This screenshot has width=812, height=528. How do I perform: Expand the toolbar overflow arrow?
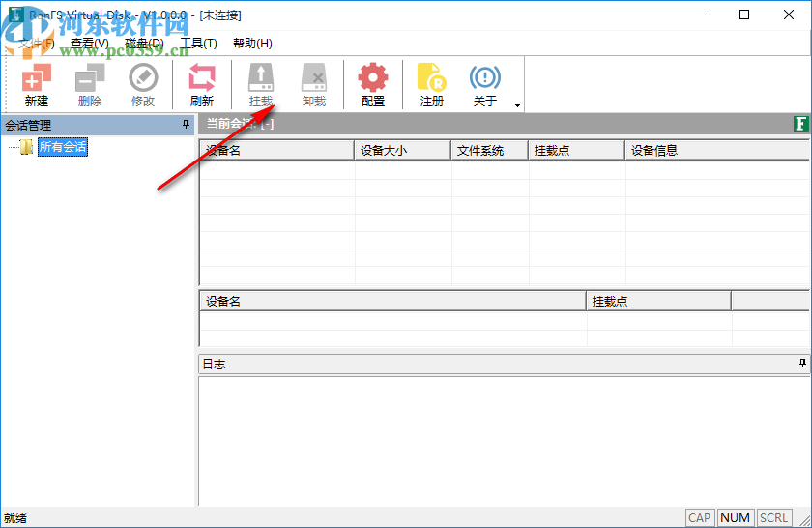(517, 105)
